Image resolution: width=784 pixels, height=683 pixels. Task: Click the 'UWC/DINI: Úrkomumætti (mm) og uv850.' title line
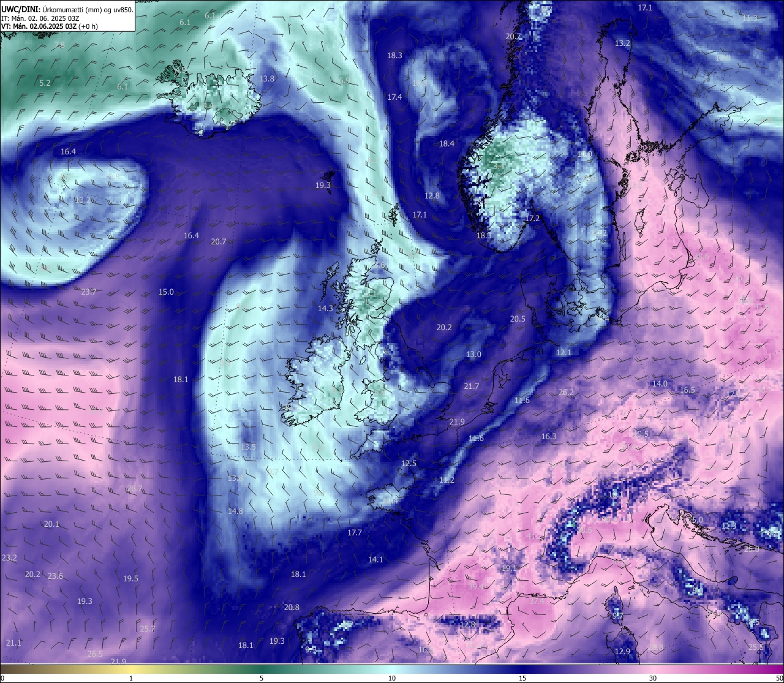[x=67, y=9]
